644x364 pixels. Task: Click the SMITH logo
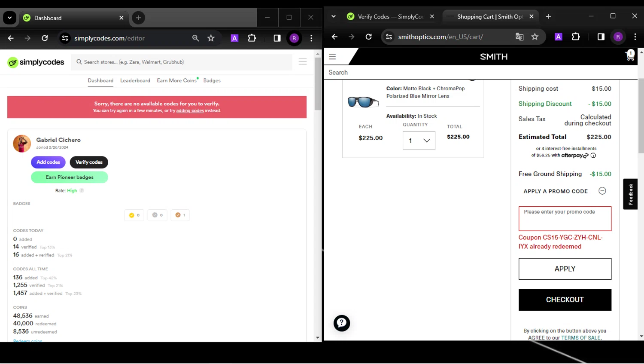494,57
